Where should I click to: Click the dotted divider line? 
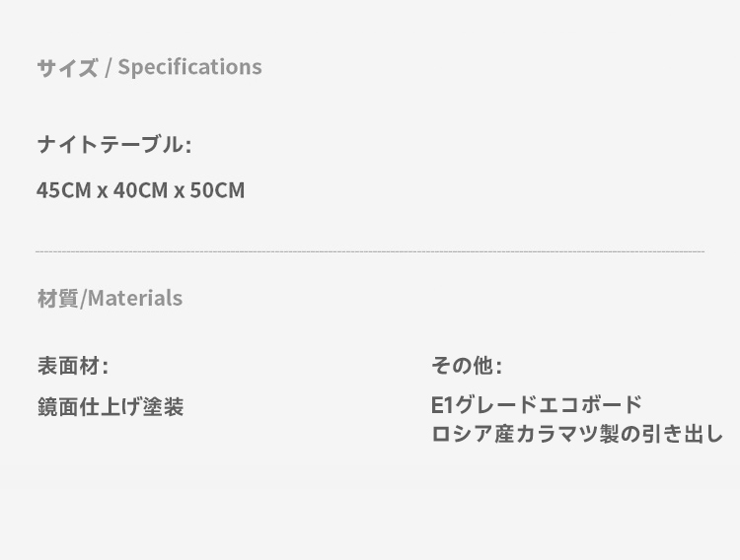(x=370, y=251)
